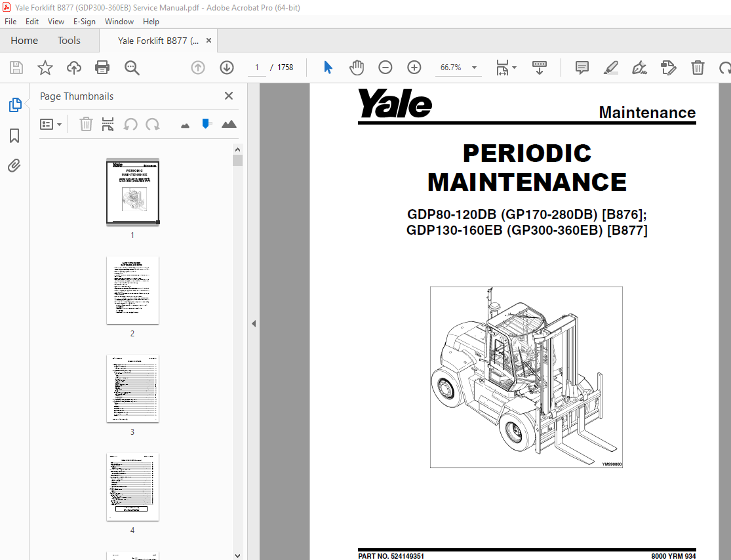Click the forklift illustration on page
This screenshot has width=731, height=560.
coord(526,377)
